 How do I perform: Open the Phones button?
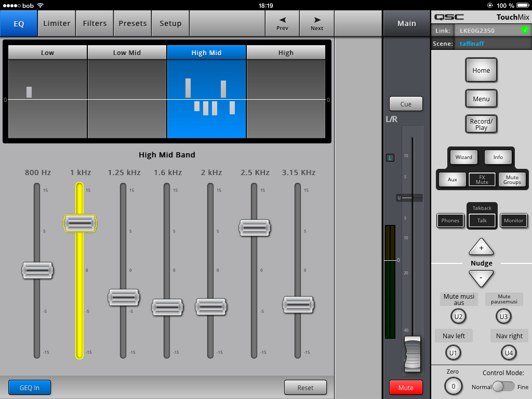tap(450, 220)
